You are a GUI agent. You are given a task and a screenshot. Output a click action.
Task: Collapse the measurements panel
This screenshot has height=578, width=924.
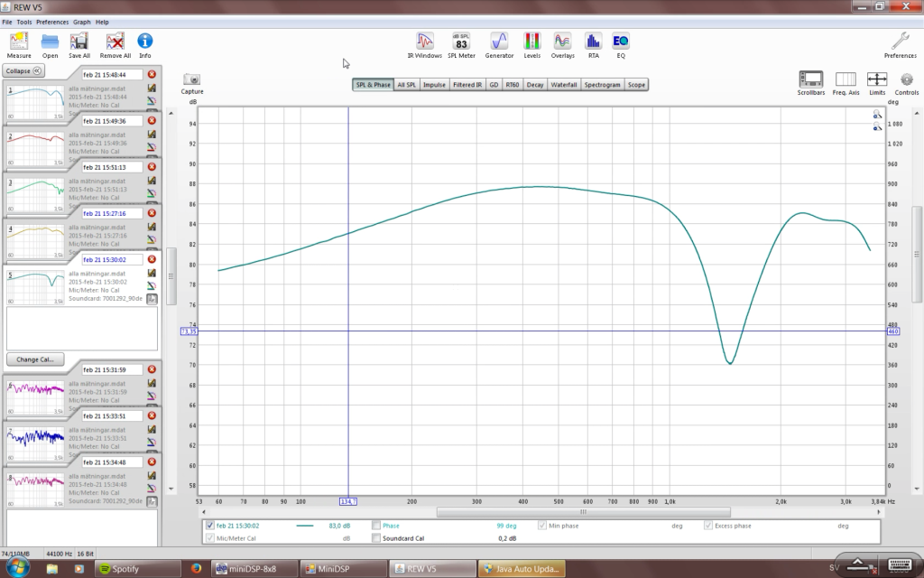point(23,70)
